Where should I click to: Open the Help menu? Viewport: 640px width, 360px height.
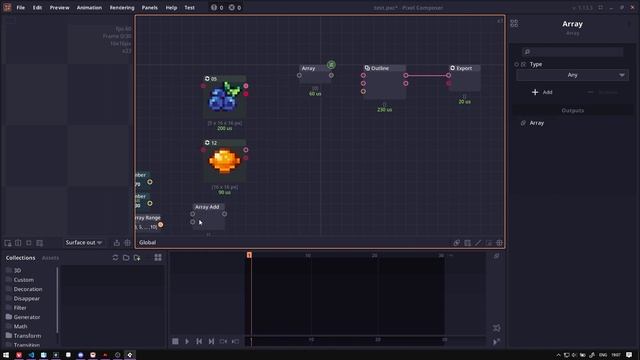(x=171, y=7)
